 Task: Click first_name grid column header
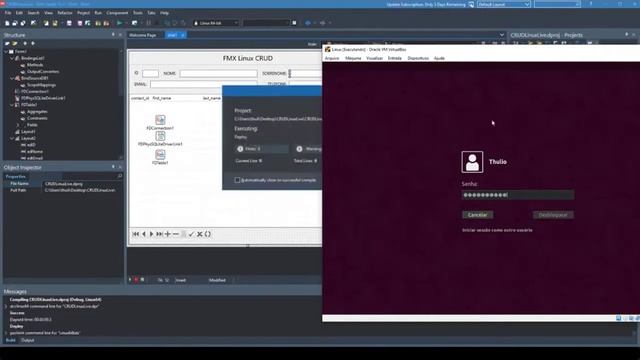click(162, 98)
